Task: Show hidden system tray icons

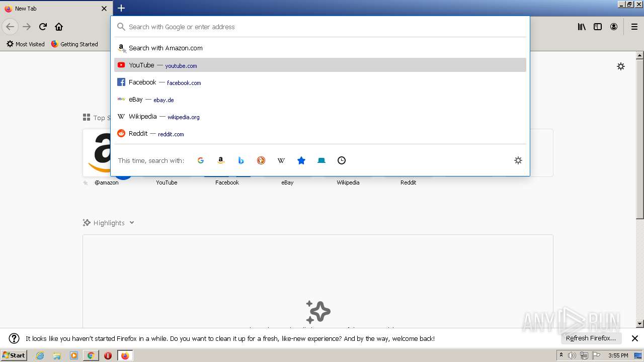Action: (561, 355)
